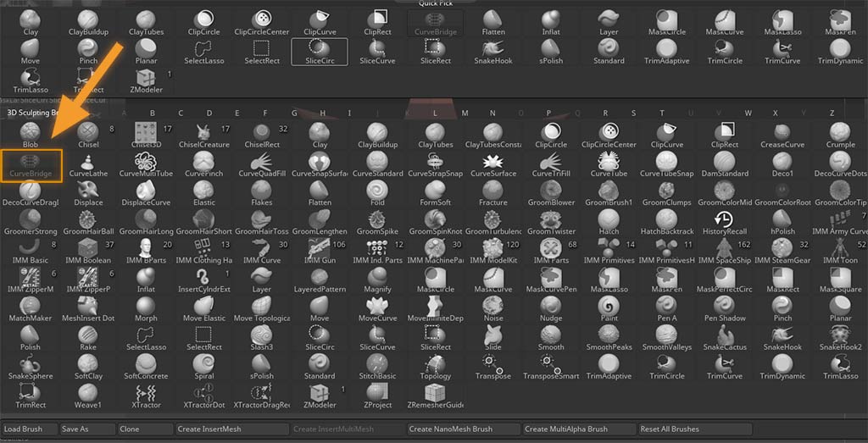868x443 pixels.
Task: Click Create MultiAlpha Brush
Action: coord(580,429)
